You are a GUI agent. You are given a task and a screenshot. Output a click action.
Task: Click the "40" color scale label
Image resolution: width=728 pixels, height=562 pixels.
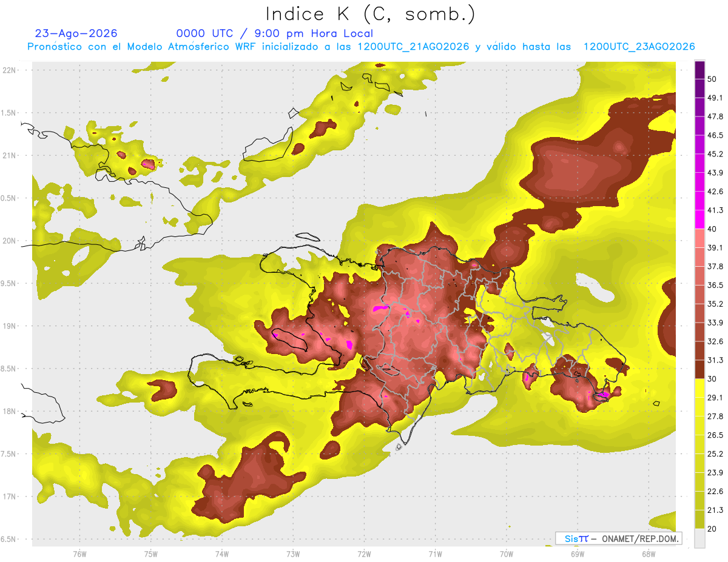pos(712,229)
